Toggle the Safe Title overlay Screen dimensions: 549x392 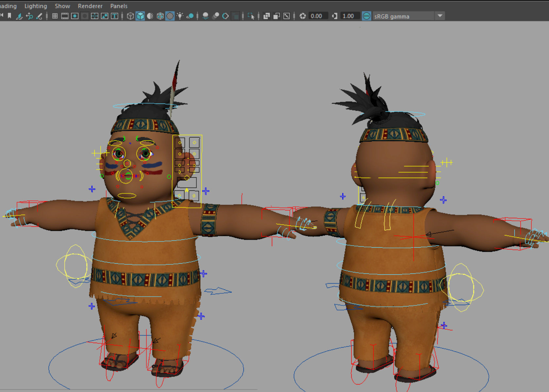tap(114, 16)
